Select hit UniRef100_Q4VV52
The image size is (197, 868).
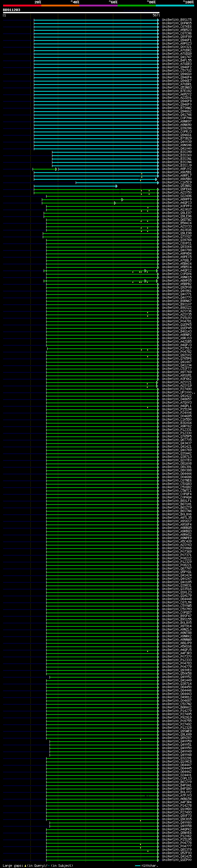coord(177,677)
